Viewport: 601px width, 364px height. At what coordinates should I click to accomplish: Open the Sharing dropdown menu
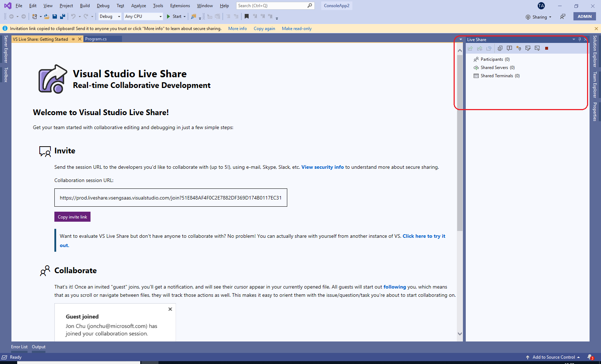coord(538,17)
